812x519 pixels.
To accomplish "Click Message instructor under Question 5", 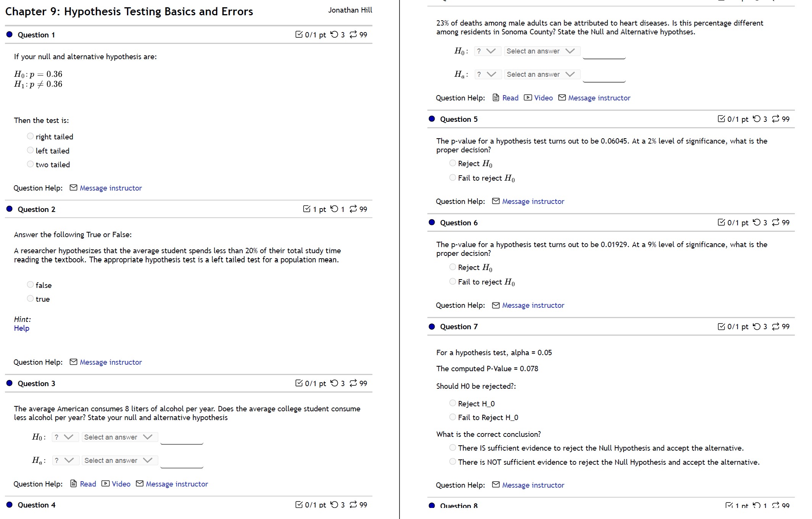I will (533, 201).
